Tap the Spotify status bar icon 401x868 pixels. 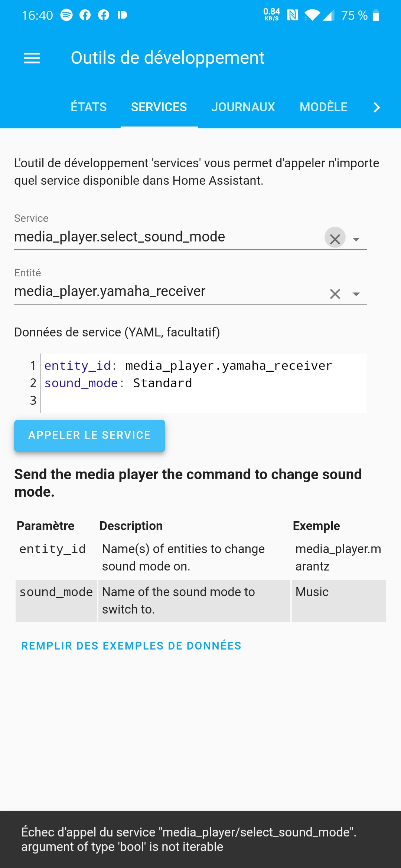[x=66, y=15]
